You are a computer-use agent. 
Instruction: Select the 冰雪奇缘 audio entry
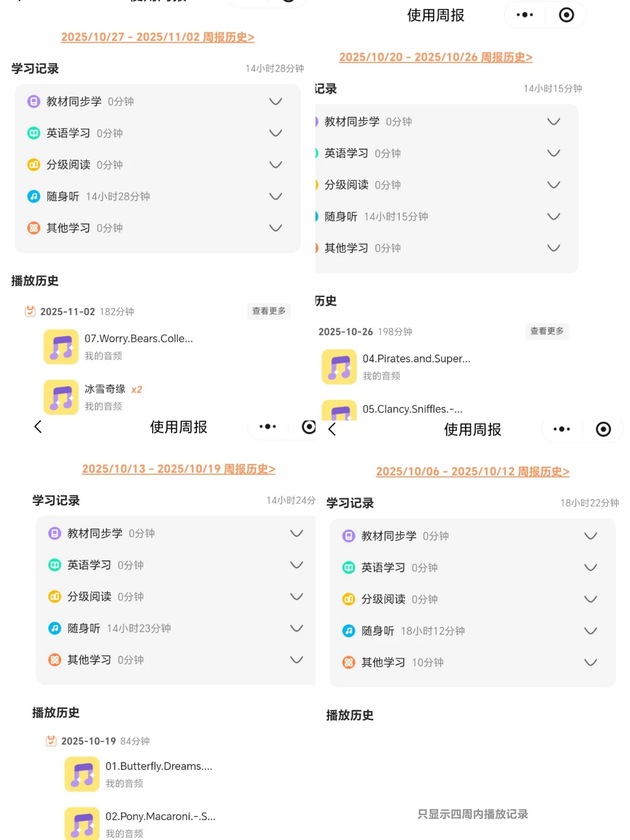(x=105, y=397)
